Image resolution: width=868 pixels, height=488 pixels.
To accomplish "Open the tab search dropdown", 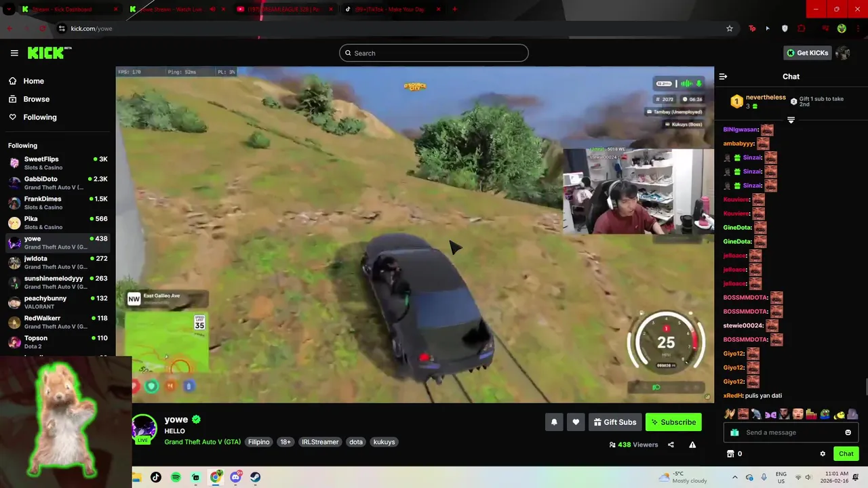I will (x=9, y=9).
